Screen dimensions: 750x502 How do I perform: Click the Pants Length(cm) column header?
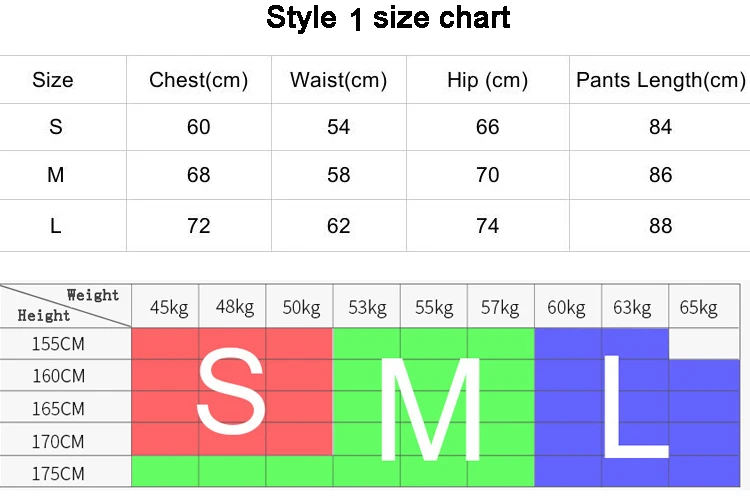[x=660, y=81]
